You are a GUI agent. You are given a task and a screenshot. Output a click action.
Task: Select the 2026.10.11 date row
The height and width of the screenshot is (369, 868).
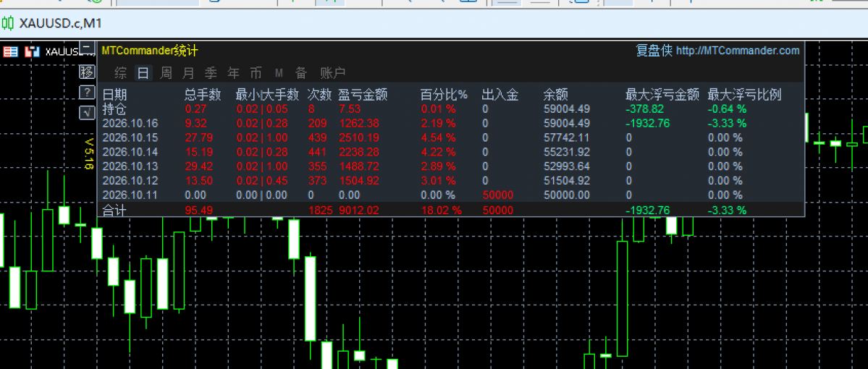[x=451, y=195]
